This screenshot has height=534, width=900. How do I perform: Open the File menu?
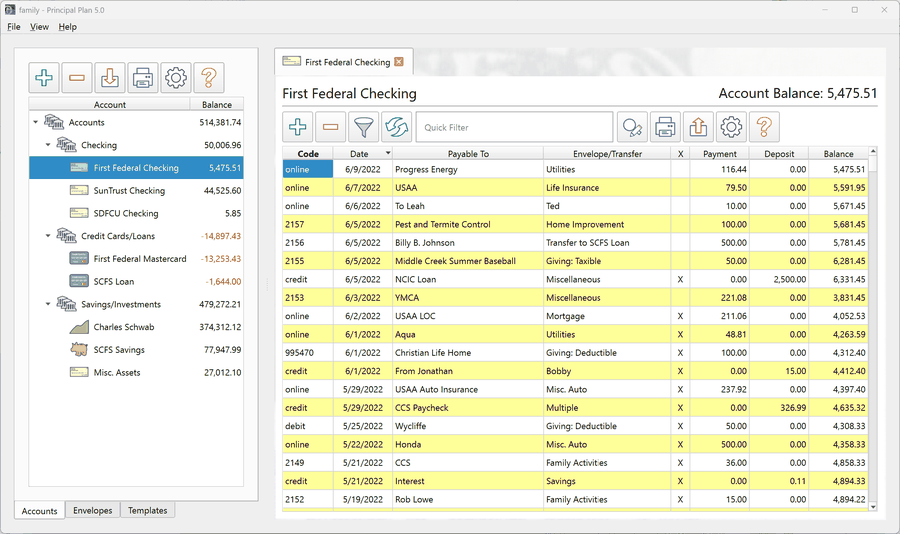[x=14, y=26]
